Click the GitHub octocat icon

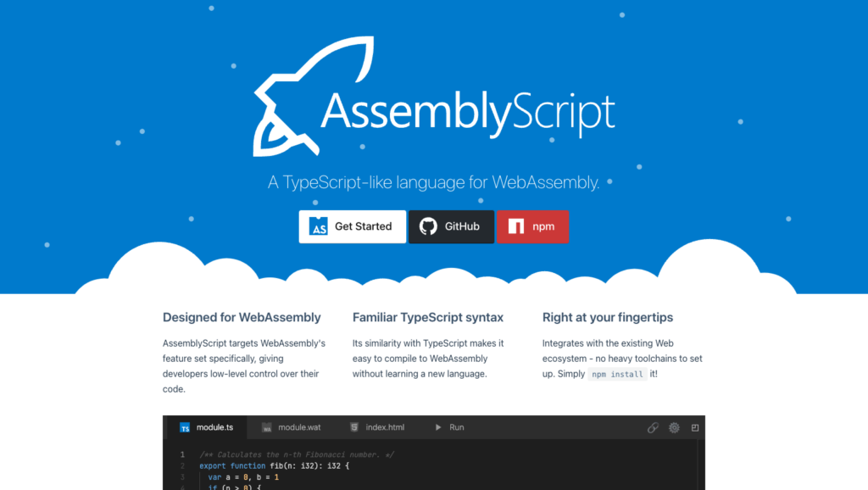pos(429,226)
